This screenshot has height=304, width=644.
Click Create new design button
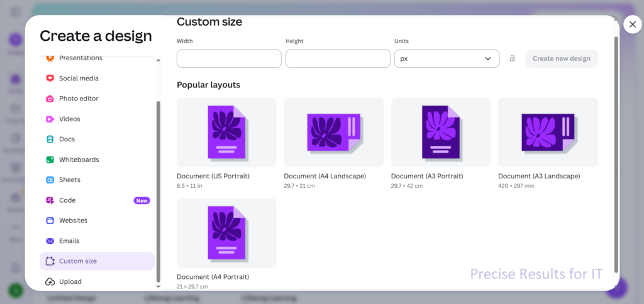pyautogui.click(x=562, y=58)
